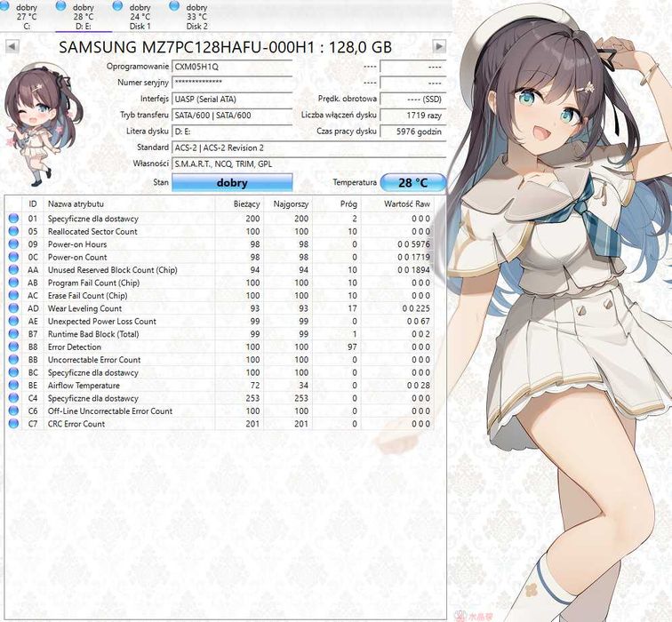Screen dimensions: 672x622
Task: Go to previous disk with left arrow
Action: tap(12, 46)
